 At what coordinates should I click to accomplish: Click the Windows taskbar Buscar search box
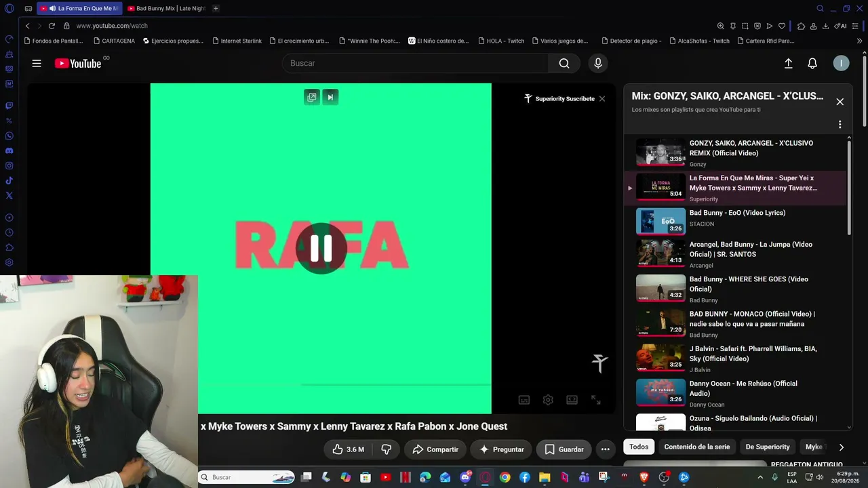pyautogui.click(x=246, y=477)
